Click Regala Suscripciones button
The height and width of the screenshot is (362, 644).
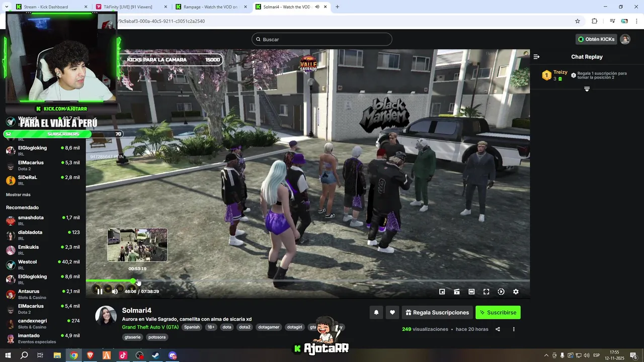coord(437,312)
